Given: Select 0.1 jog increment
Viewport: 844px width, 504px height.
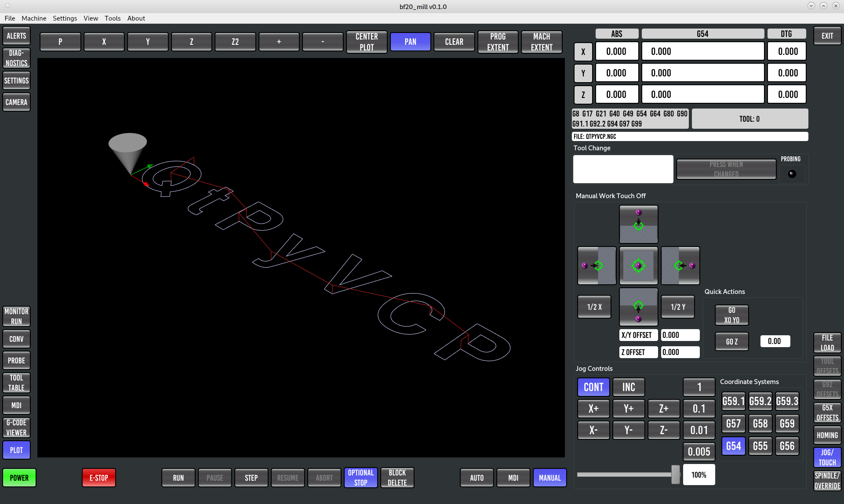Looking at the screenshot, I should tap(699, 409).
